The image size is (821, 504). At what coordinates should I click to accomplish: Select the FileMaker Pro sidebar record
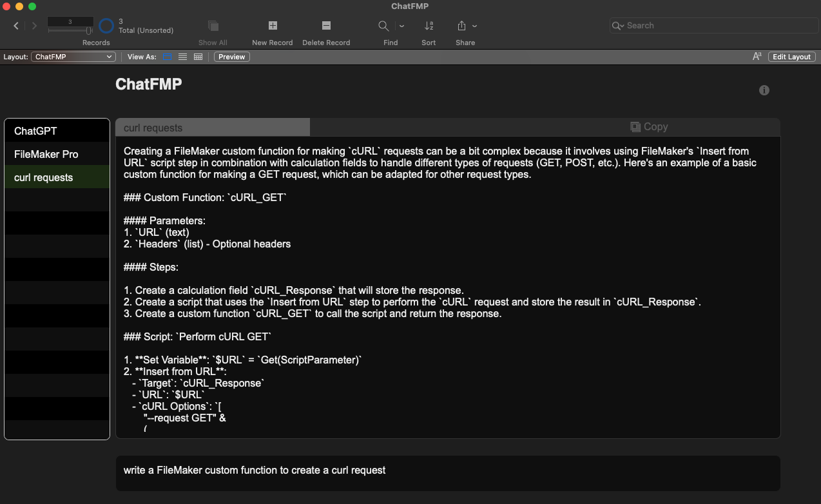click(57, 154)
